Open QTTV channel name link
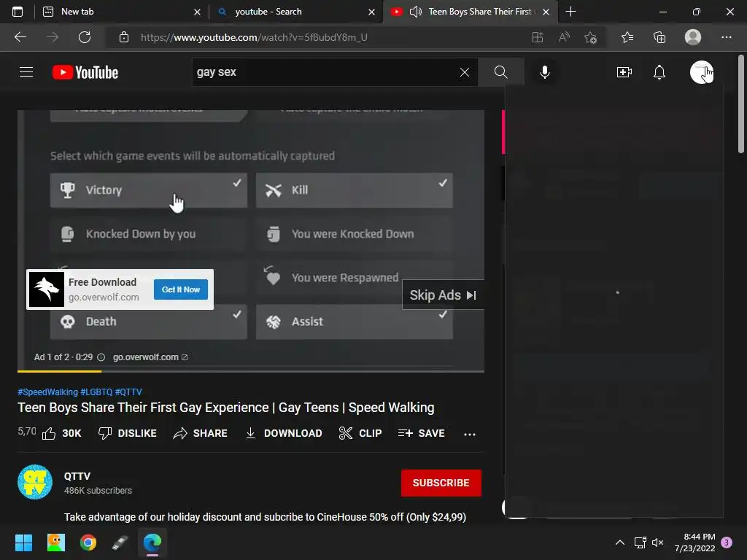The image size is (747, 560). pyautogui.click(x=77, y=476)
